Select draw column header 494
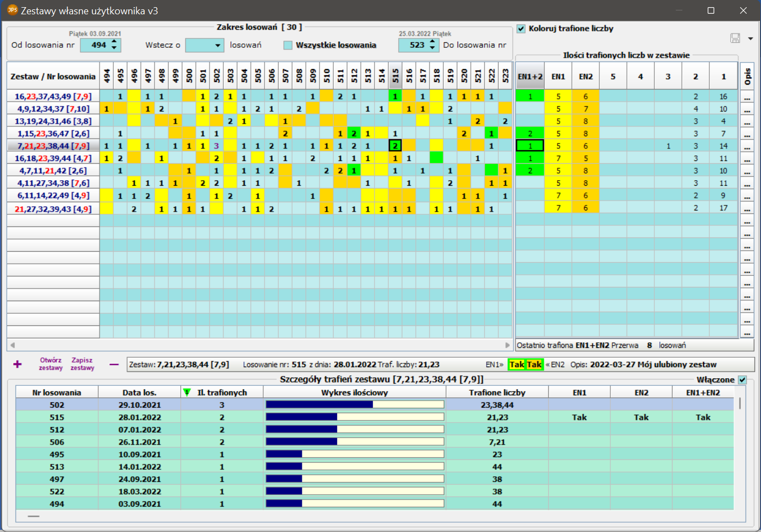Screen dimensions: 761x532 (107, 76)
